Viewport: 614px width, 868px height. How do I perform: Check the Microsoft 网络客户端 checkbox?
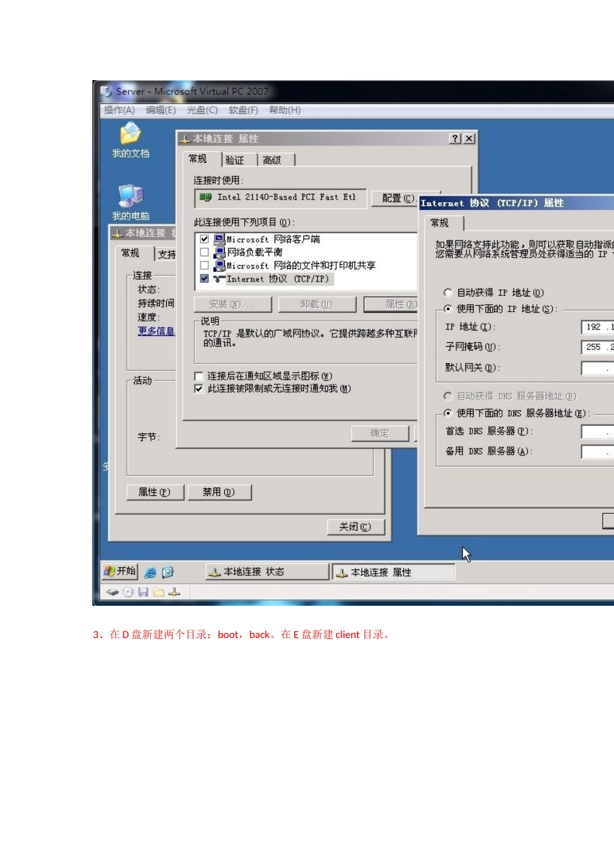204,239
